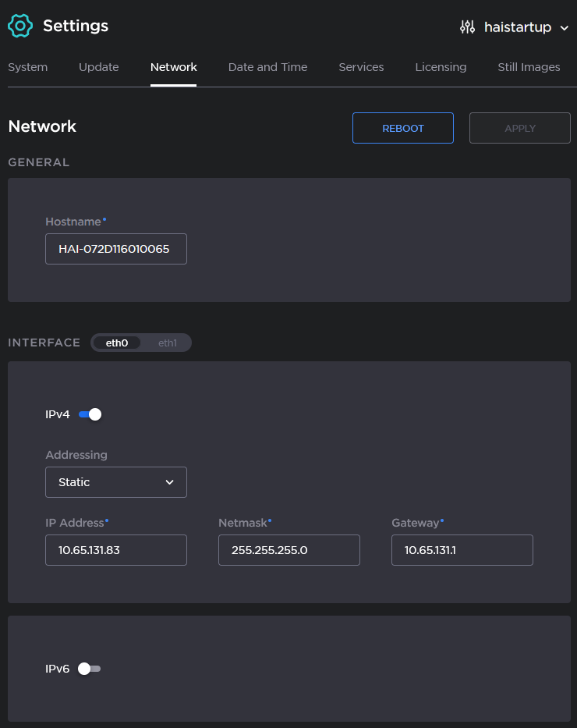
Task: Switch to the Update tab
Action: (98, 67)
